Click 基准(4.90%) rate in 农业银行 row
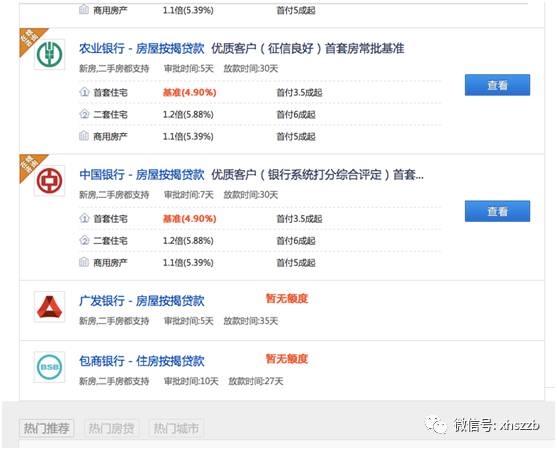The width and height of the screenshot is (557, 450). pyautogui.click(x=189, y=93)
